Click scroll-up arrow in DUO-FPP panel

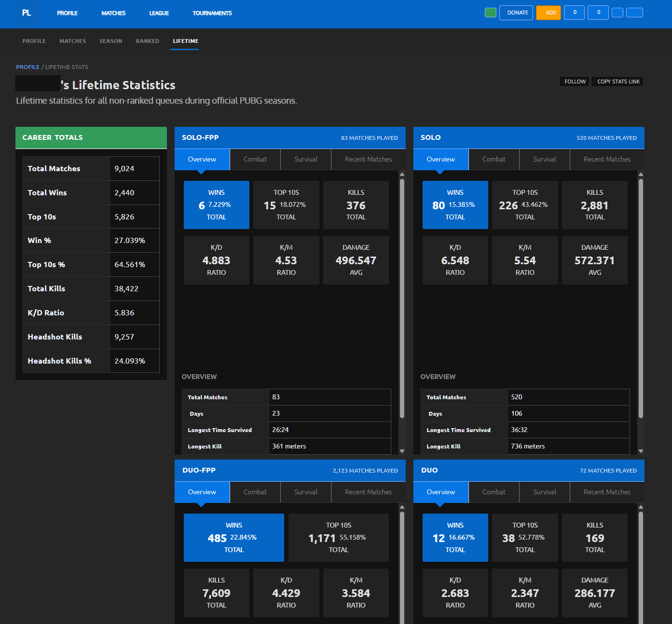(x=402, y=507)
